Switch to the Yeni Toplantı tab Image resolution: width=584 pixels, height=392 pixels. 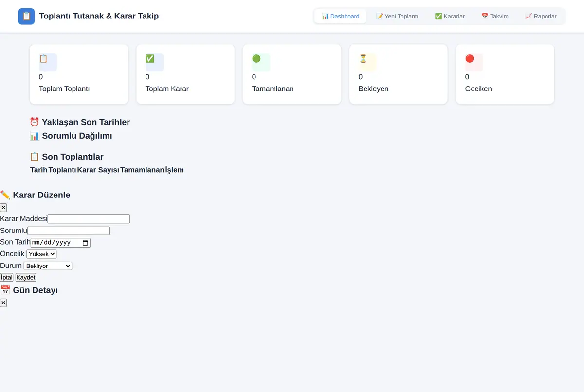coord(397,16)
